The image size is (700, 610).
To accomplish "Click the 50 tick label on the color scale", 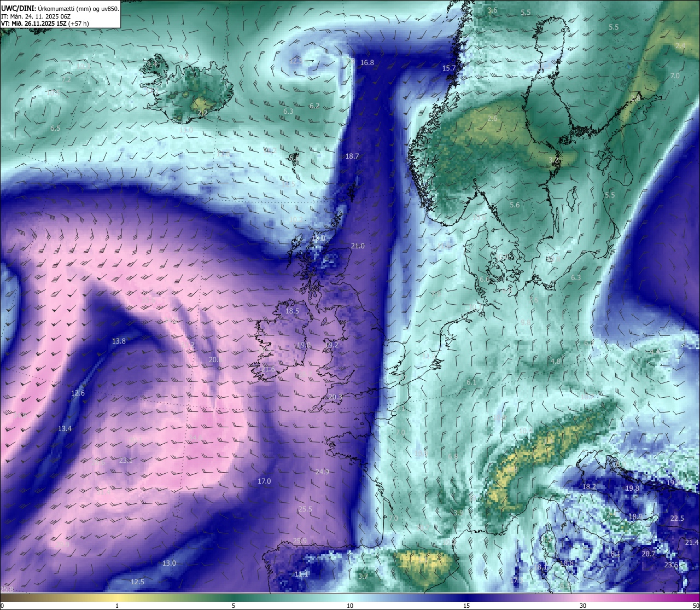I will pos(696,606).
